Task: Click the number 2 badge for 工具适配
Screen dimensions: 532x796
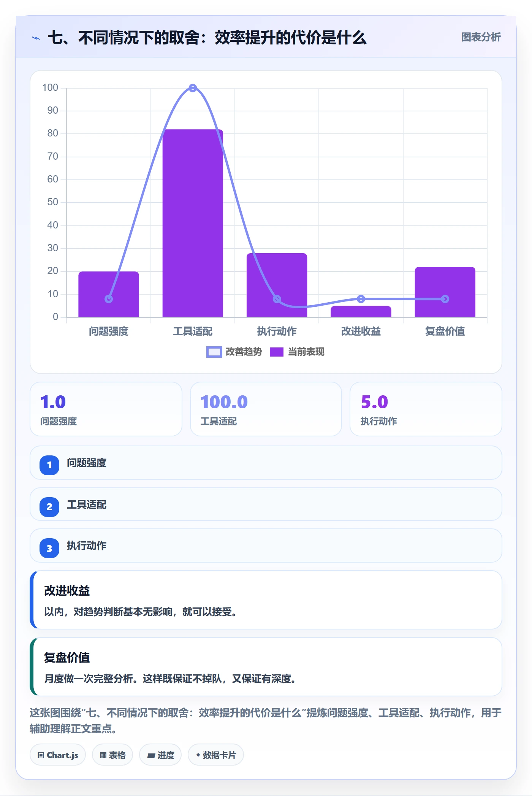Action: click(x=49, y=507)
